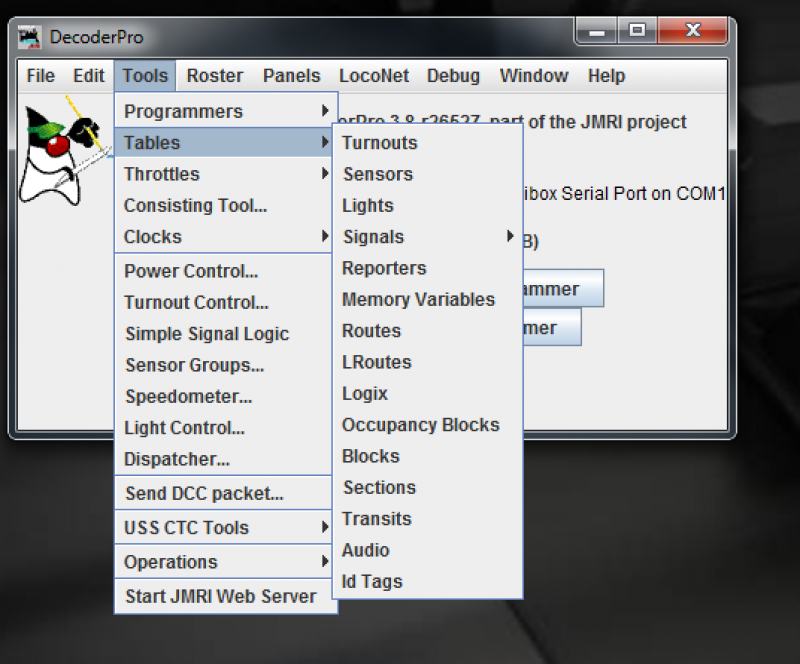Maximize the DecoderPro window
Image resolution: width=800 pixels, height=664 pixels.
click(637, 31)
